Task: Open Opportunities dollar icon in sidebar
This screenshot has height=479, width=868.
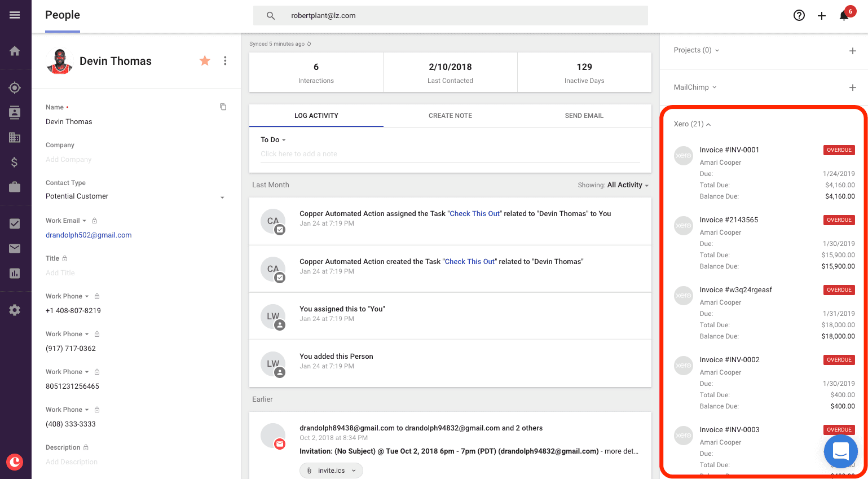Action: 15,162
